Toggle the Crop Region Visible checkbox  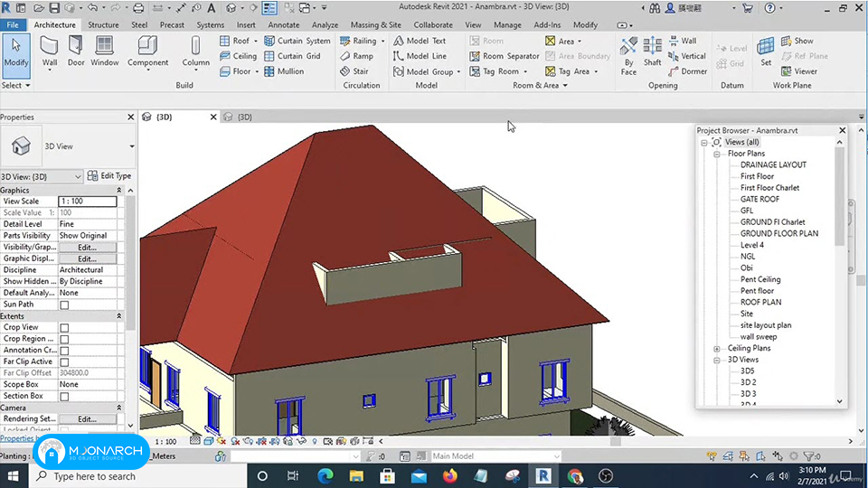pyautogui.click(x=64, y=339)
